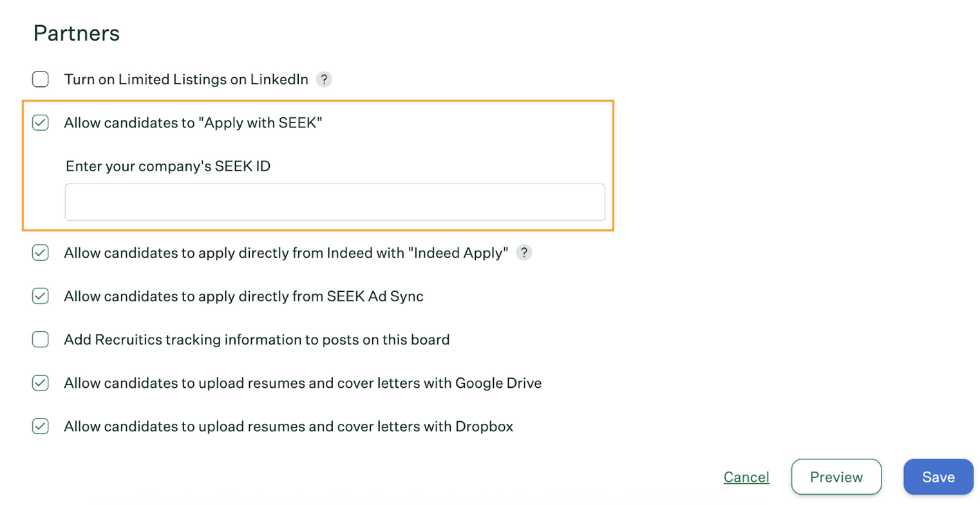Click the "Turn on Limited Listings on LinkedIn" text
The image size is (980, 505).
tap(186, 80)
